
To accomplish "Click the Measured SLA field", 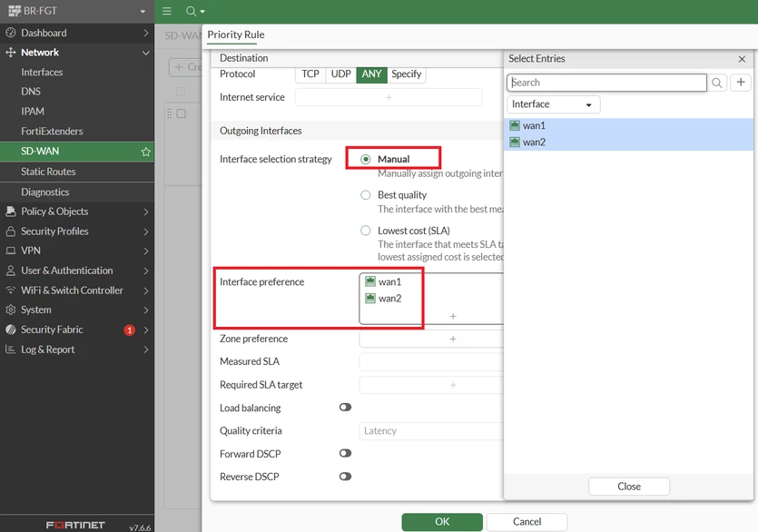I will pos(431,361).
